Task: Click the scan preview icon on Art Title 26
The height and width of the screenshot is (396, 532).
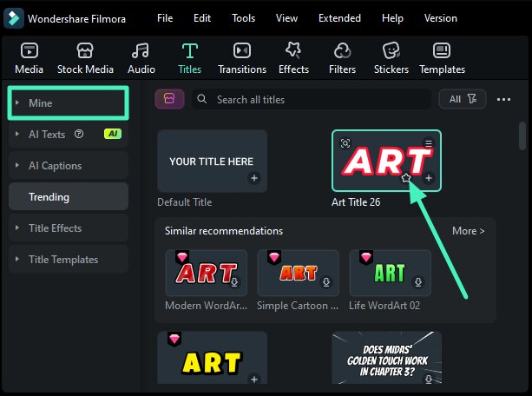Action: (345, 143)
